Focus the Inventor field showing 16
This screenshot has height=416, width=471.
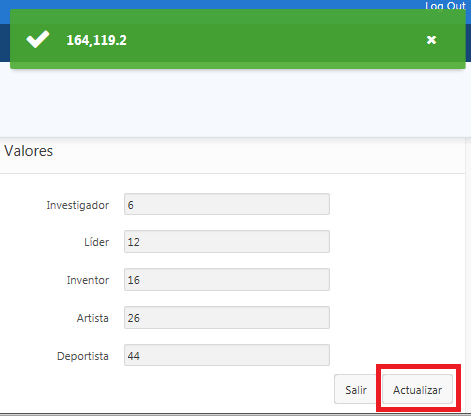coord(227,280)
